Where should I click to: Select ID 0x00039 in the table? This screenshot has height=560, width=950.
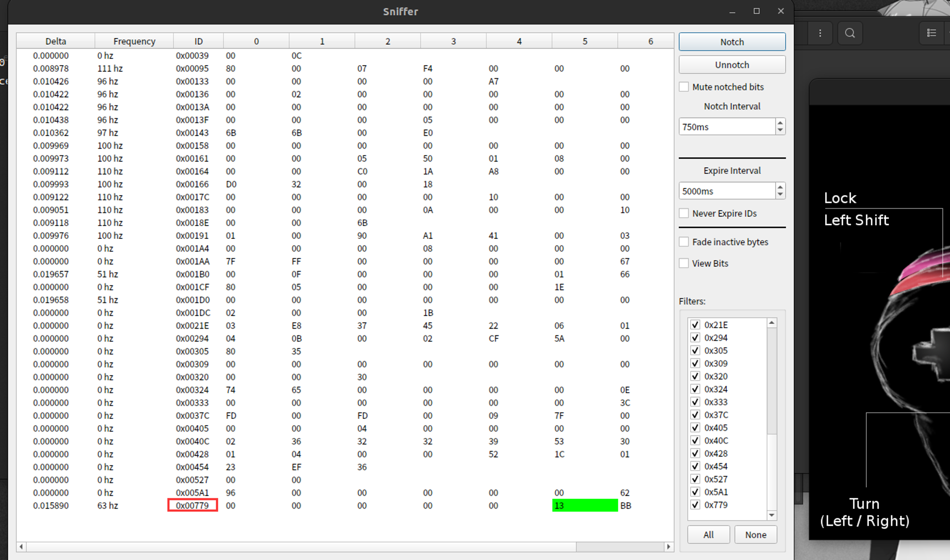coord(192,56)
